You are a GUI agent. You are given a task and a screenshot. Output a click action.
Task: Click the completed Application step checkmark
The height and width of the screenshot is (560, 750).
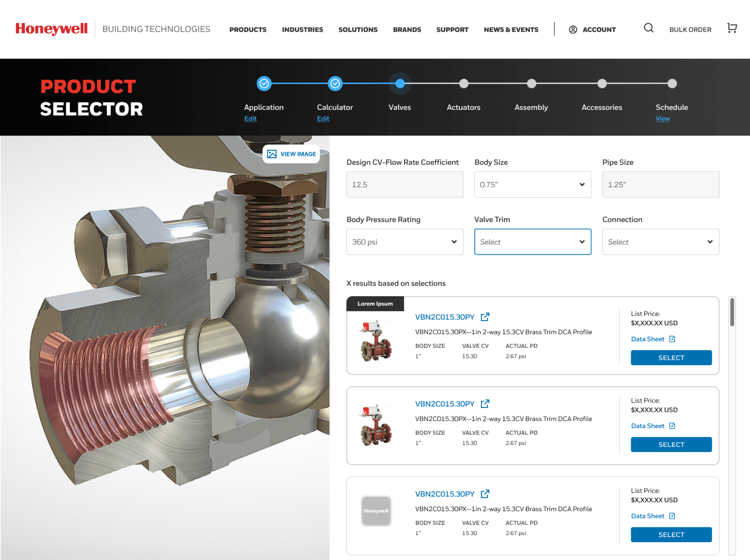coord(264,83)
